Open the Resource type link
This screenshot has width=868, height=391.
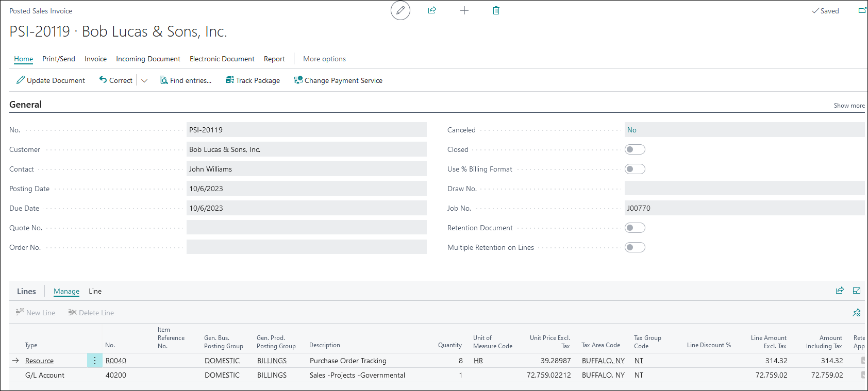point(39,361)
